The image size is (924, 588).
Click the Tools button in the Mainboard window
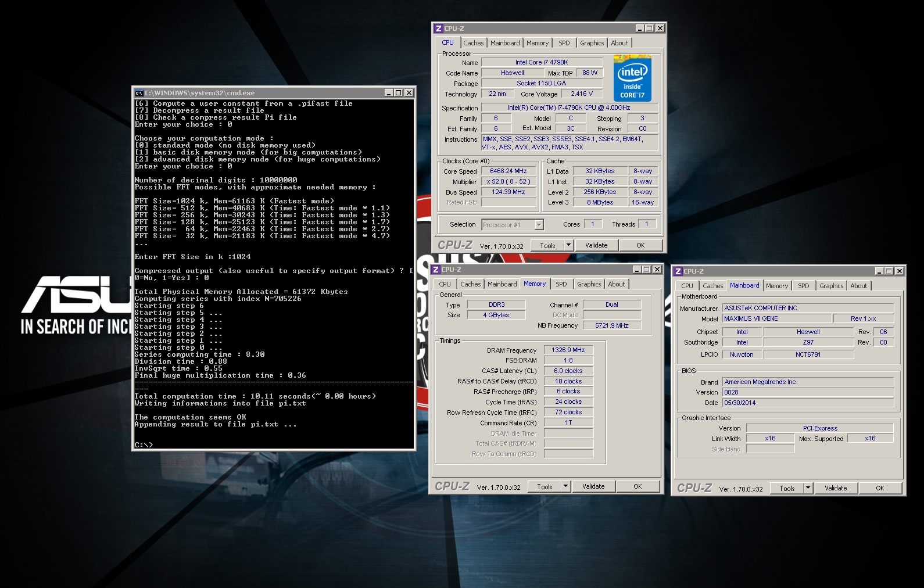click(787, 488)
